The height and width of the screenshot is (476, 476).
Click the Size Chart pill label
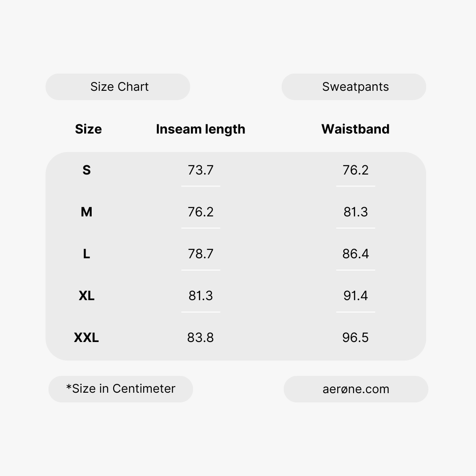click(119, 87)
